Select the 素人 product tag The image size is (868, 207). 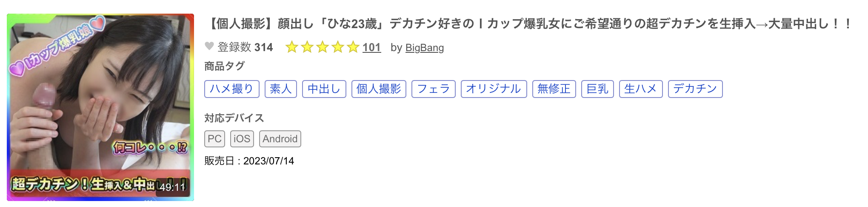(280, 89)
